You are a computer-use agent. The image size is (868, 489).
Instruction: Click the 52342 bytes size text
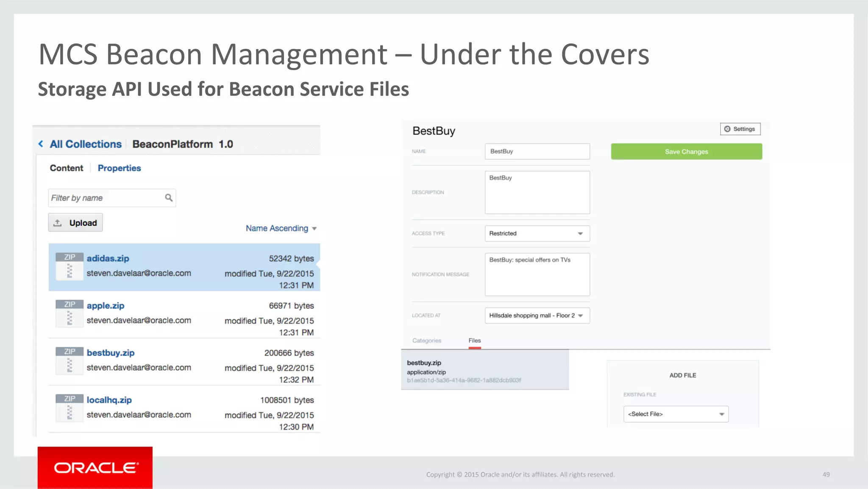click(x=291, y=258)
